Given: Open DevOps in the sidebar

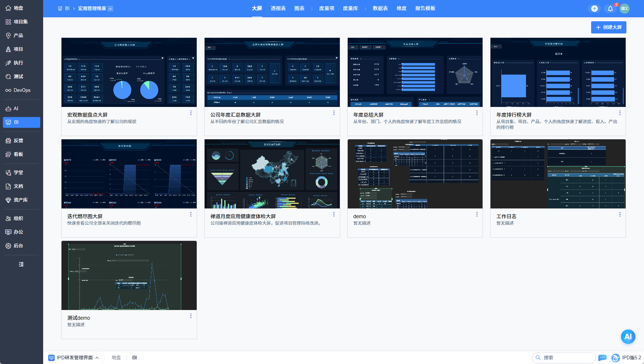Looking at the screenshot, I should click(x=22, y=90).
